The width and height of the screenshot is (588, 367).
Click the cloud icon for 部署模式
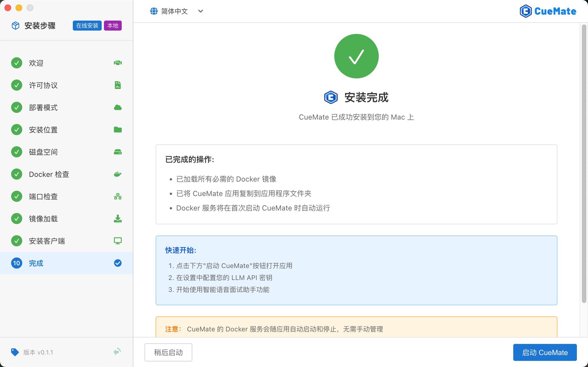118,107
